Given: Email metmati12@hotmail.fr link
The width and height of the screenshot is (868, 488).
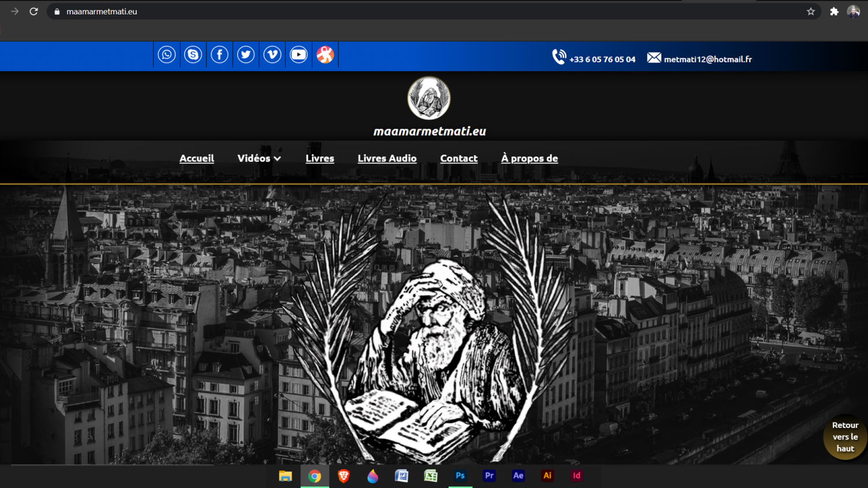Looking at the screenshot, I should pos(708,59).
